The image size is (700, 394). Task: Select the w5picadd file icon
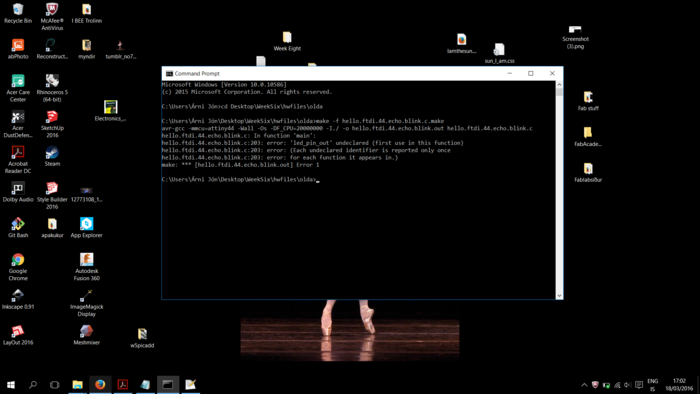(x=142, y=338)
